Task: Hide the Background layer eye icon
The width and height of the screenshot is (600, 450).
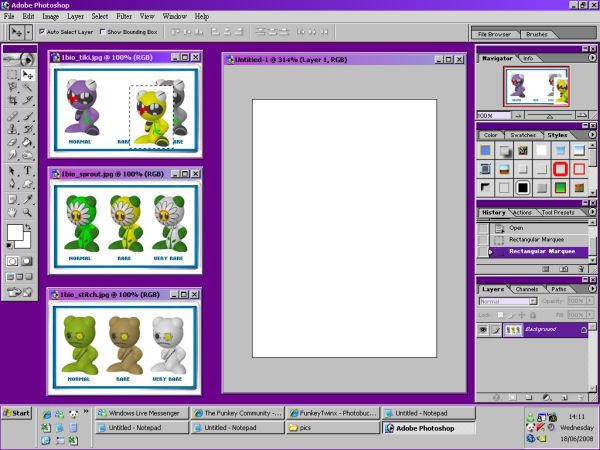Action: pyautogui.click(x=483, y=330)
